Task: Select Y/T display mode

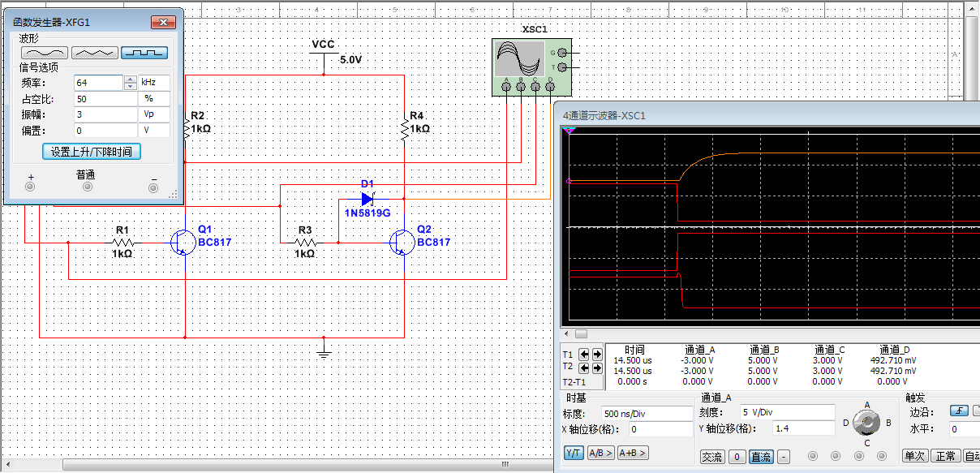Action: pos(574,453)
